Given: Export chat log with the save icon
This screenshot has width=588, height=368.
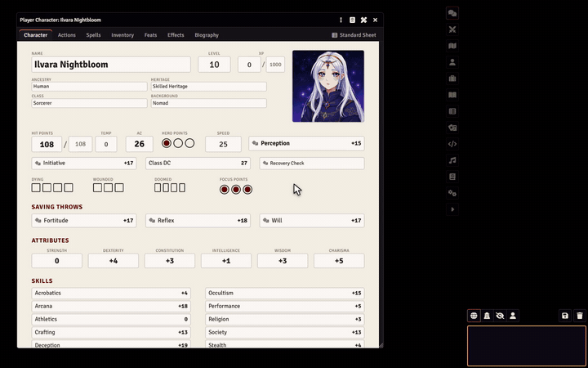Looking at the screenshot, I should pos(565,316).
